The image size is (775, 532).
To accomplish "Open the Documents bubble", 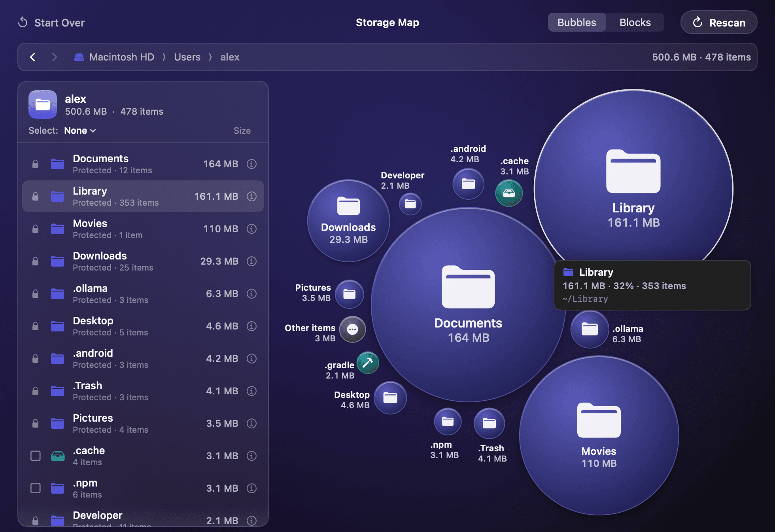I will click(x=468, y=305).
